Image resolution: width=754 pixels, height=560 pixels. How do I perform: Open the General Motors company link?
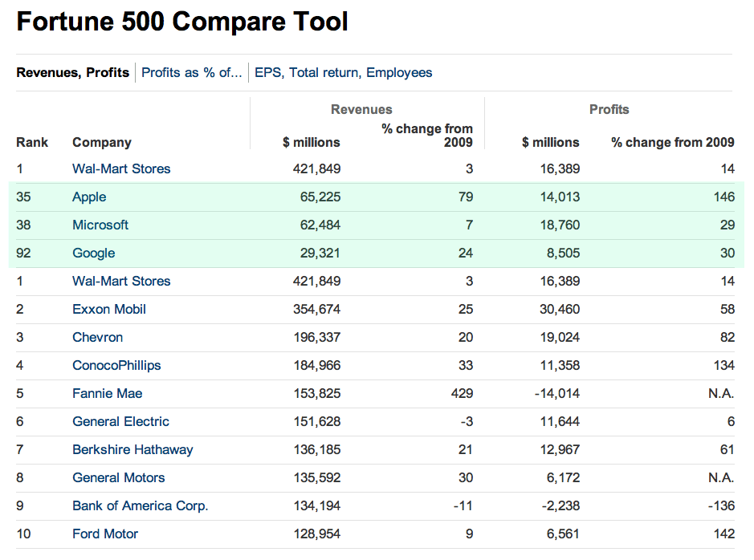[119, 478]
